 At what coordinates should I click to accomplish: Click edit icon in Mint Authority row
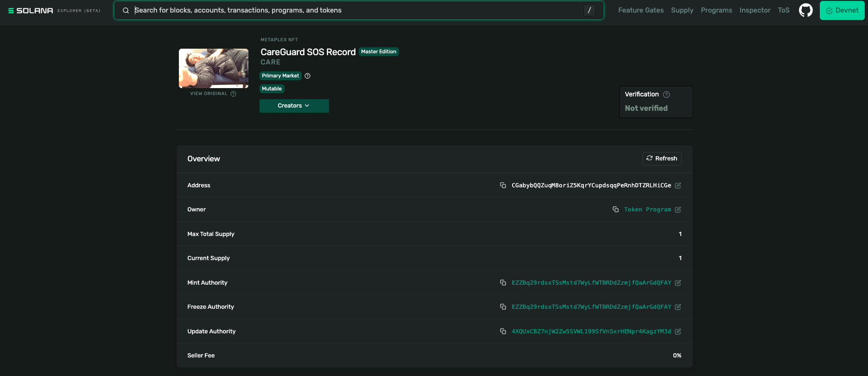[678, 283]
